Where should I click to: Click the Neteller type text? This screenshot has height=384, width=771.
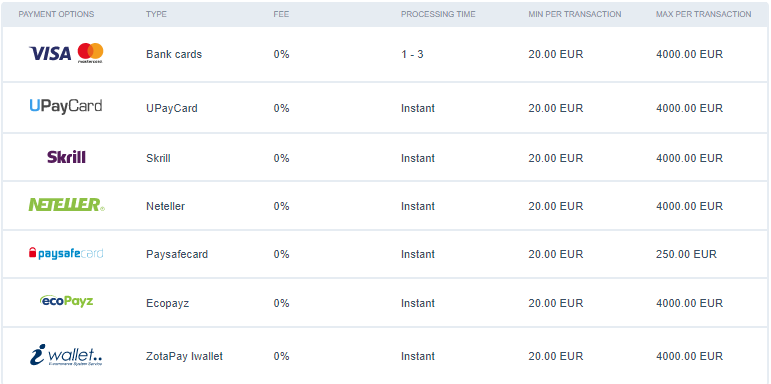[165, 206]
